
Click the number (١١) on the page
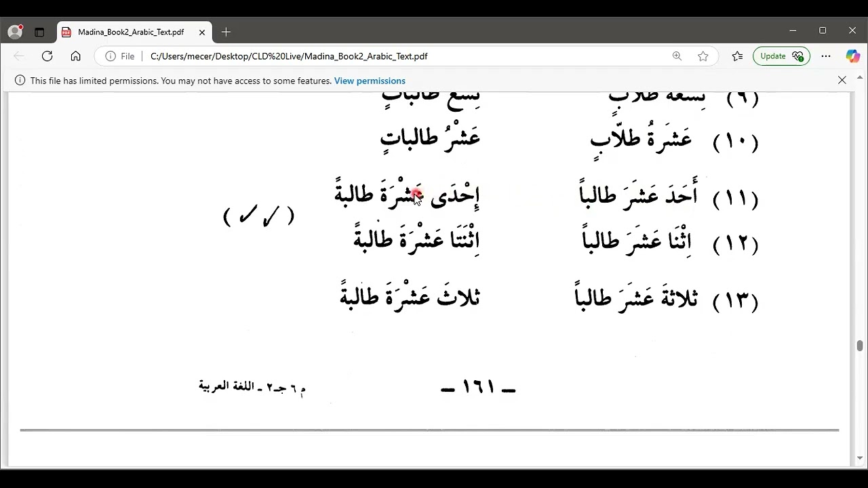[x=736, y=198]
